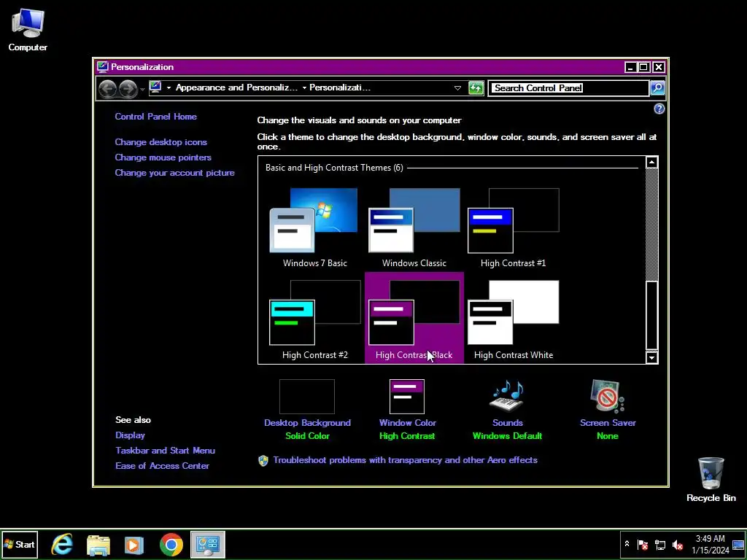Launch Internet Explorer from the taskbar

tap(63, 545)
